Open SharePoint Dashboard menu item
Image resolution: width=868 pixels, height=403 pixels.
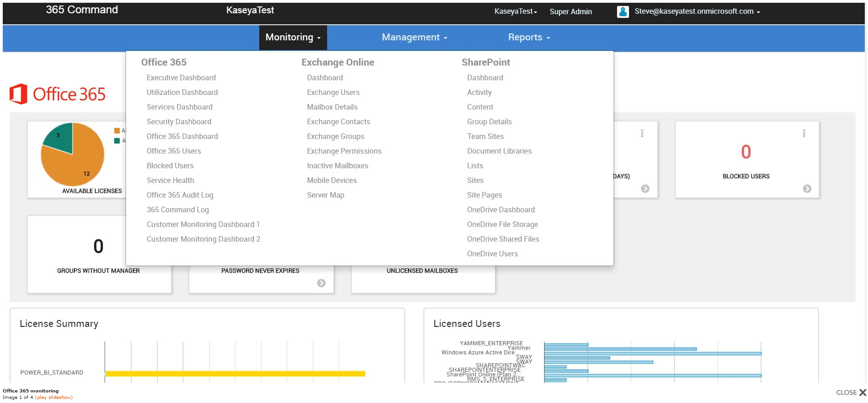(x=485, y=78)
